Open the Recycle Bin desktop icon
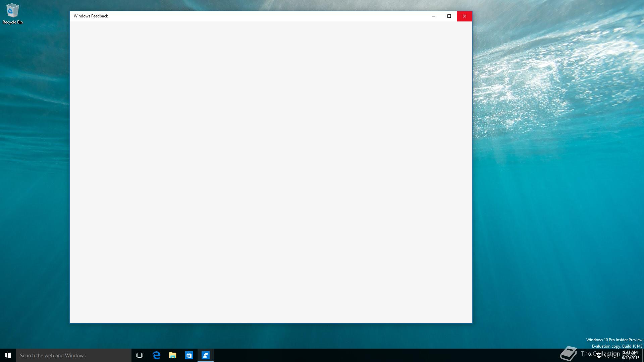 [12, 14]
